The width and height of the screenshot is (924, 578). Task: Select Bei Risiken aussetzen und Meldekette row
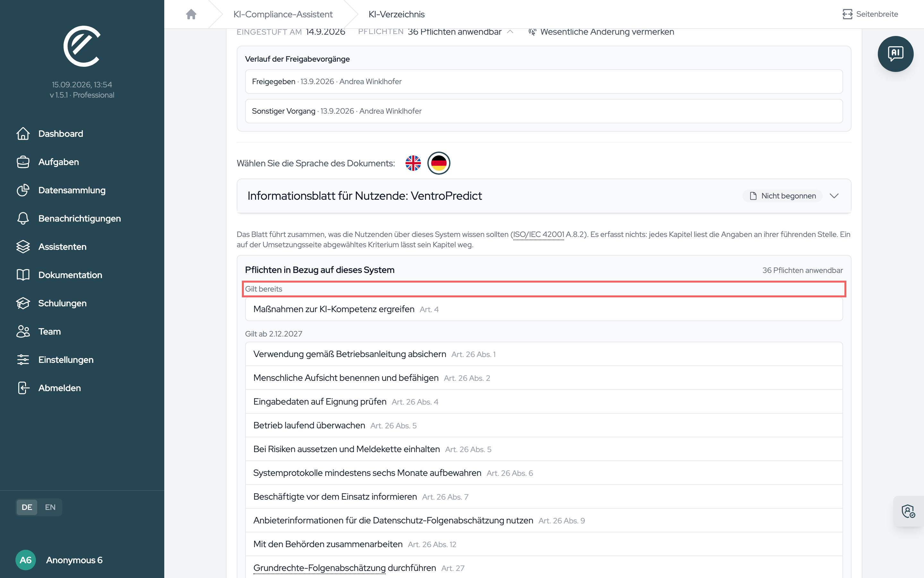(x=544, y=449)
